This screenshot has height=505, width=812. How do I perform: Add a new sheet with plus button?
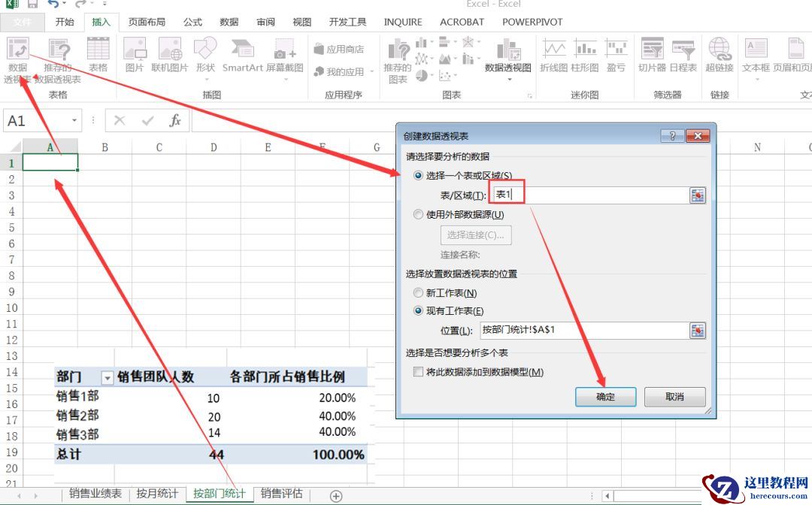[x=336, y=496]
